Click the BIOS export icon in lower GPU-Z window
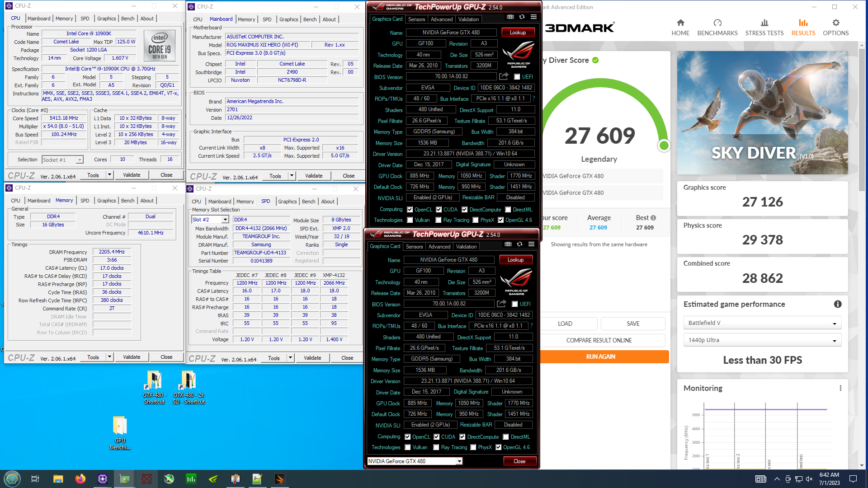Viewport: 868px width, 488px height. pyautogui.click(x=501, y=304)
